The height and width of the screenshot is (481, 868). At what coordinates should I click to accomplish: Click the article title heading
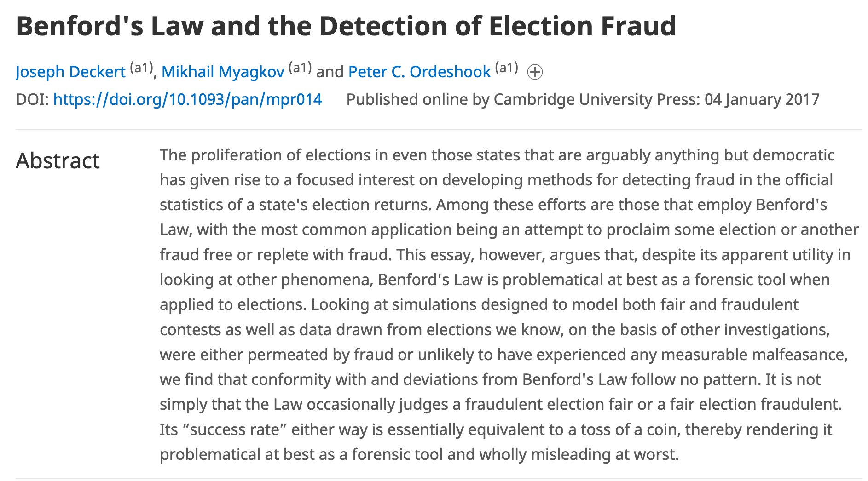point(346,26)
